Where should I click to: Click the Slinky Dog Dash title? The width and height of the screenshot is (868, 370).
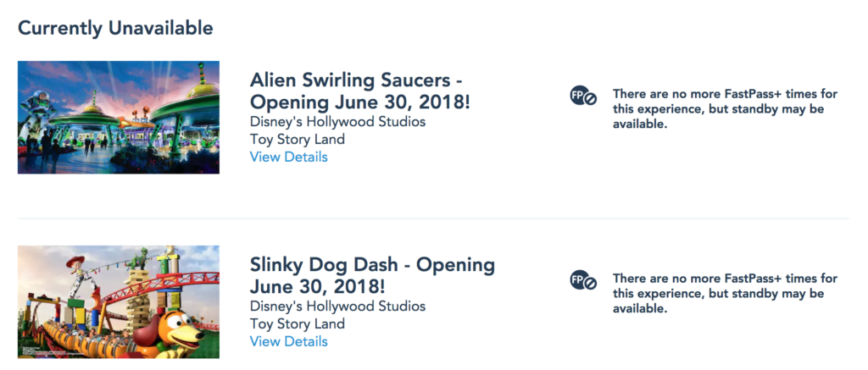coord(372,275)
